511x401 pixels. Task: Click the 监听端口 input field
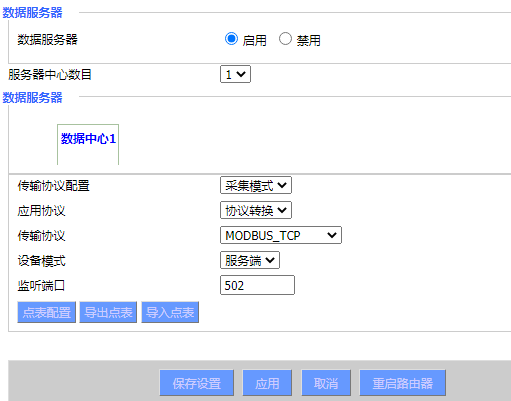(x=257, y=285)
